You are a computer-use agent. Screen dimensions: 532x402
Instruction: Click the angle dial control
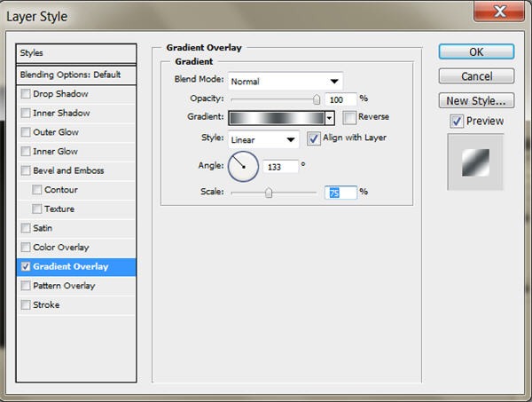click(243, 165)
